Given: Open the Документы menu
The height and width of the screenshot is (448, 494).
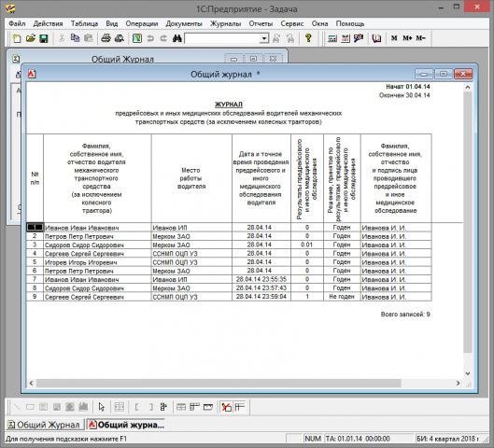Looking at the screenshot, I should click(x=184, y=23).
